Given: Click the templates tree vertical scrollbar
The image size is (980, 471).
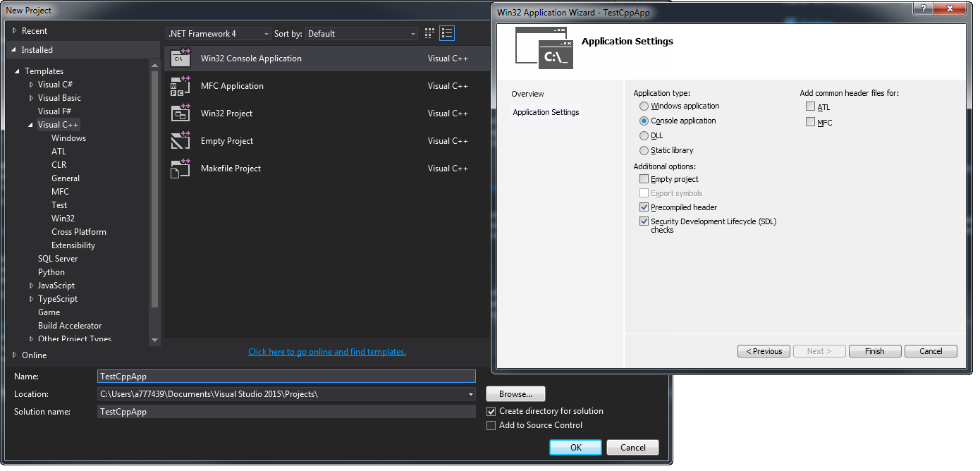Looking at the screenshot, I should 155,188.
